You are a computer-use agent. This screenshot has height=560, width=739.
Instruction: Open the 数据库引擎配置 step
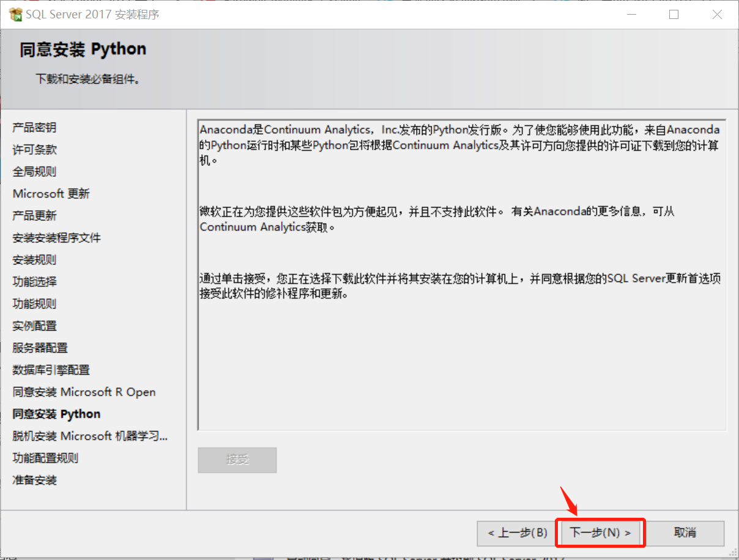pyautogui.click(x=51, y=370)
